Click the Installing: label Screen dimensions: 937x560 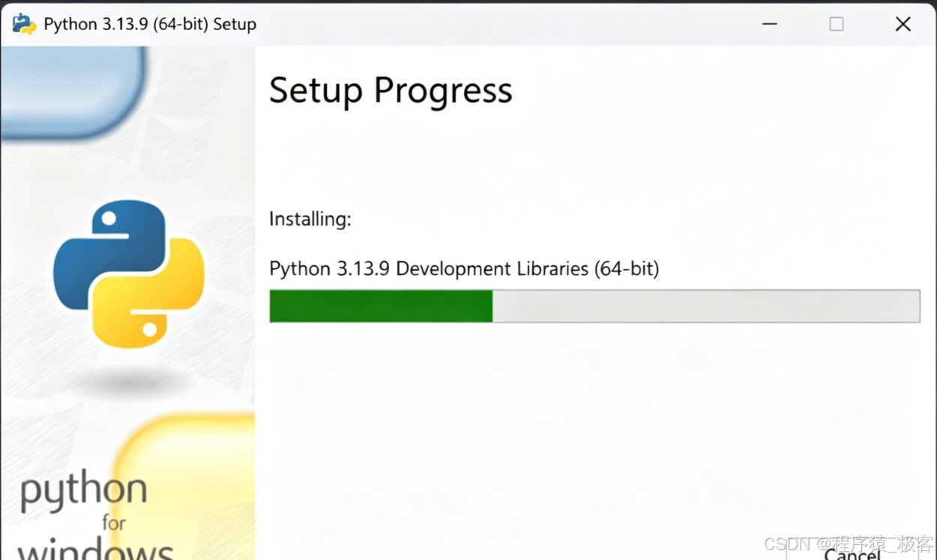(310, 220)
